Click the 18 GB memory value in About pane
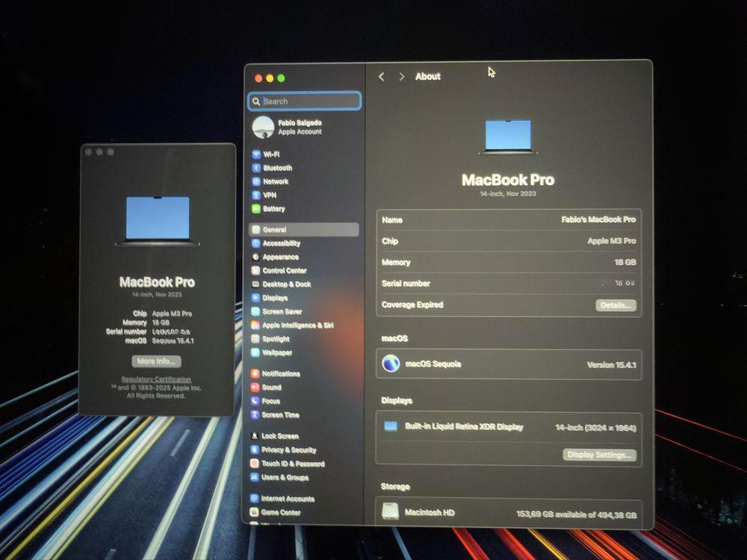 (625, 262)
